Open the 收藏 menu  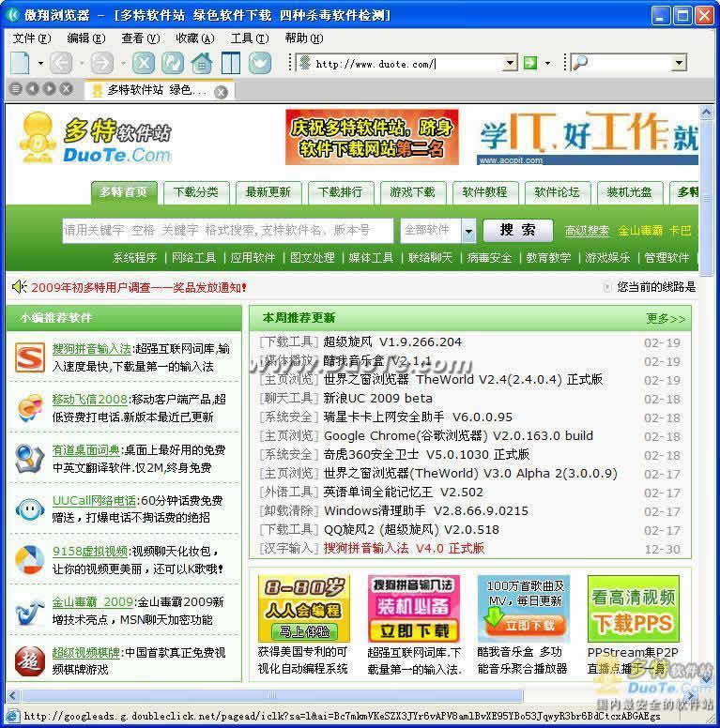click(x=194, y=38)
